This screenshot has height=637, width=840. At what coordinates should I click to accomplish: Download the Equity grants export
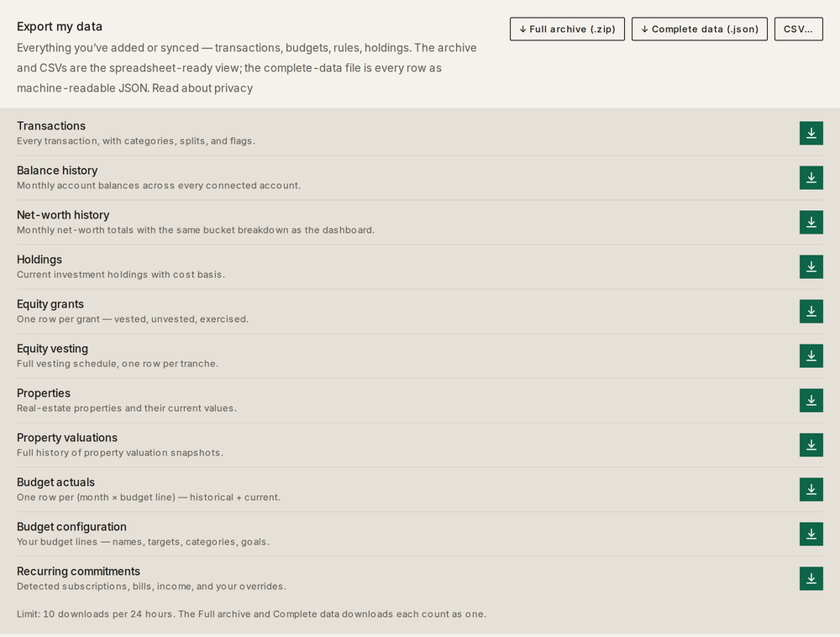click(811, 311)
